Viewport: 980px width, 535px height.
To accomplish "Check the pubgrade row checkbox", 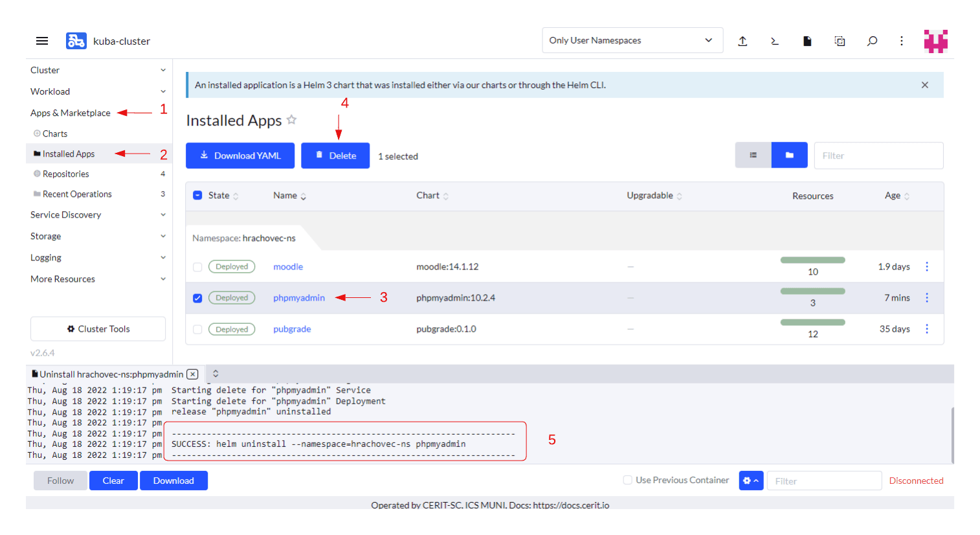I will click(x=197, y=330).
